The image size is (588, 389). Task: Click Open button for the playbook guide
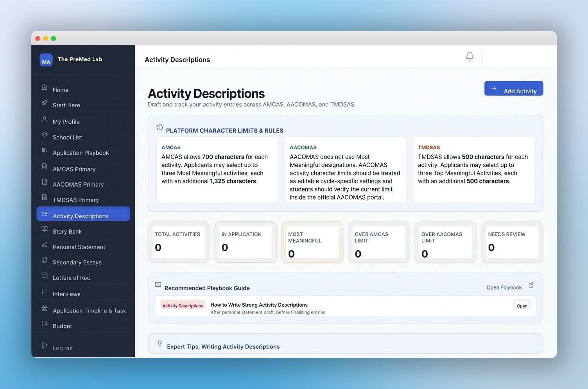tap(522, 305)
